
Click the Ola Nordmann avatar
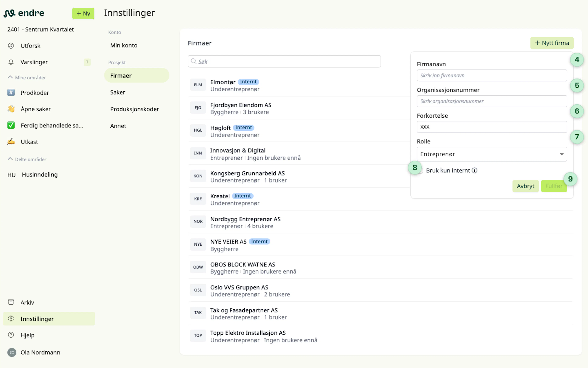[x=12, y=352]
